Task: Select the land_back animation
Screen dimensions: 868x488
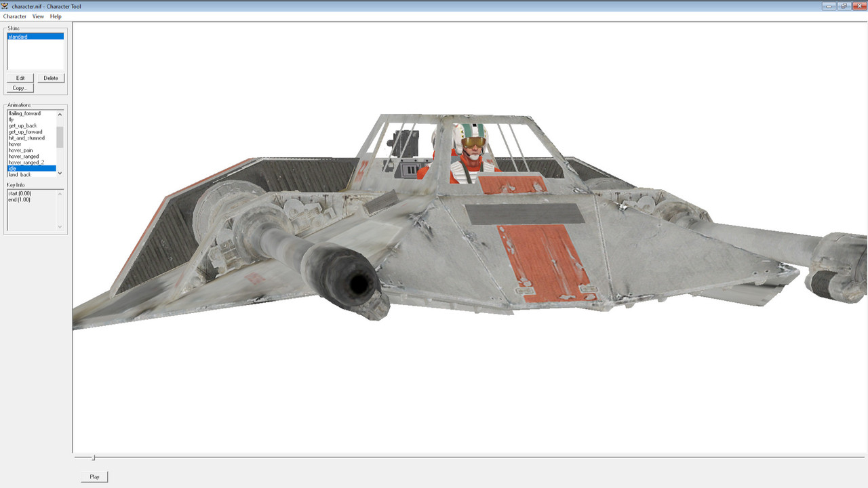Action: tap(32, 174)
